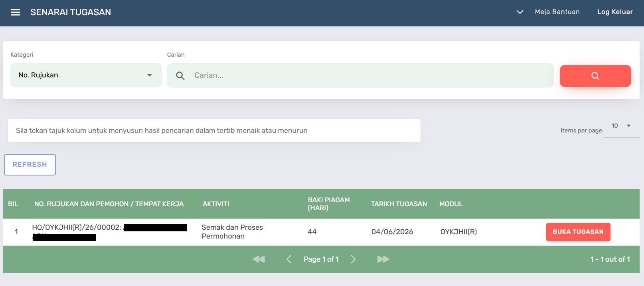The width and height of the screenshot is (644, 286).
Task: Jump to last page with double-right arrow
Action: (383, 259)
